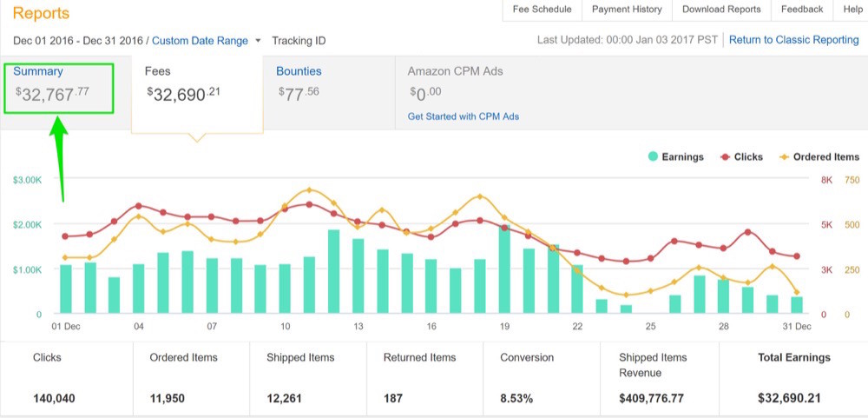Open the Help menu item
This screenshot has width=868, height=418.
pos(852,10)
